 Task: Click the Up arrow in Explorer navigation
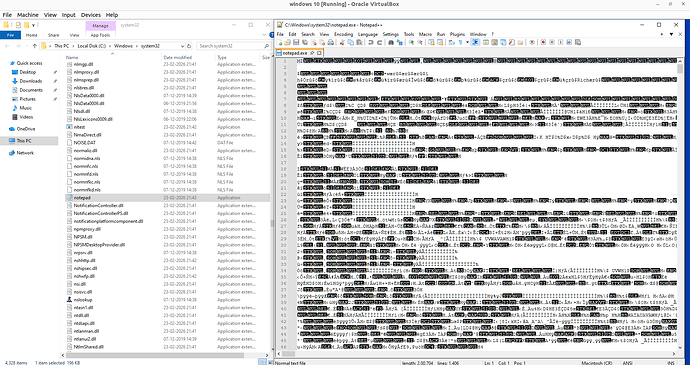[34, 46]
